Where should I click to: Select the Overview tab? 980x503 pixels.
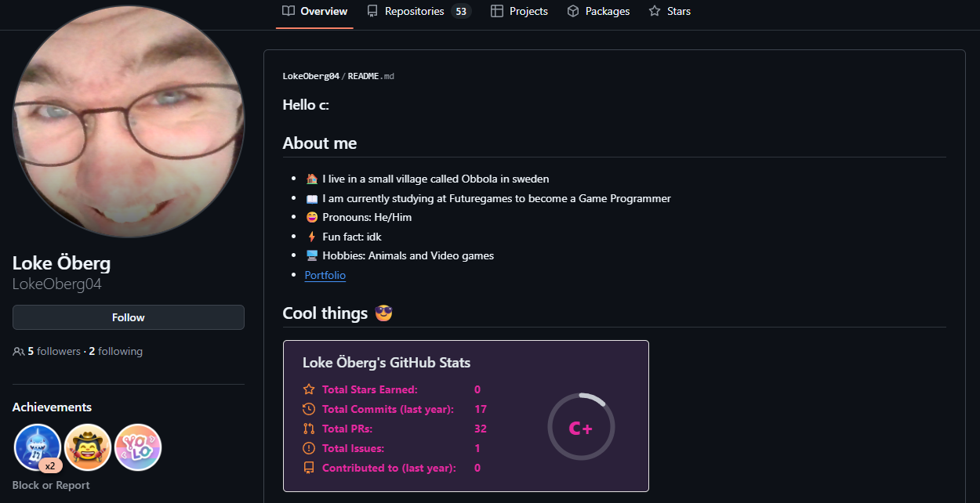coord(315,12)
